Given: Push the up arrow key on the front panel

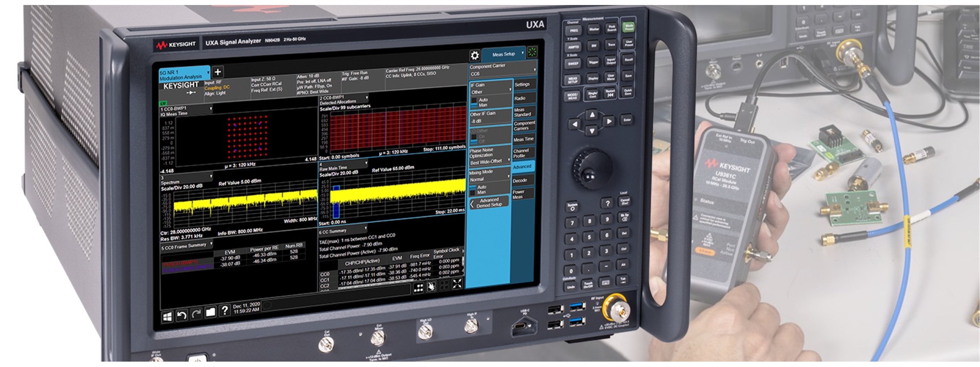Looking at the screenshot, I should [x=592, y=115].
